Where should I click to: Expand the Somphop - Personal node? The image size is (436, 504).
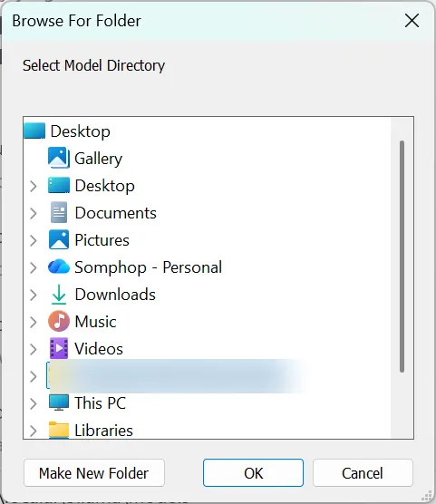pyautogui.click(x=34, y=267)
